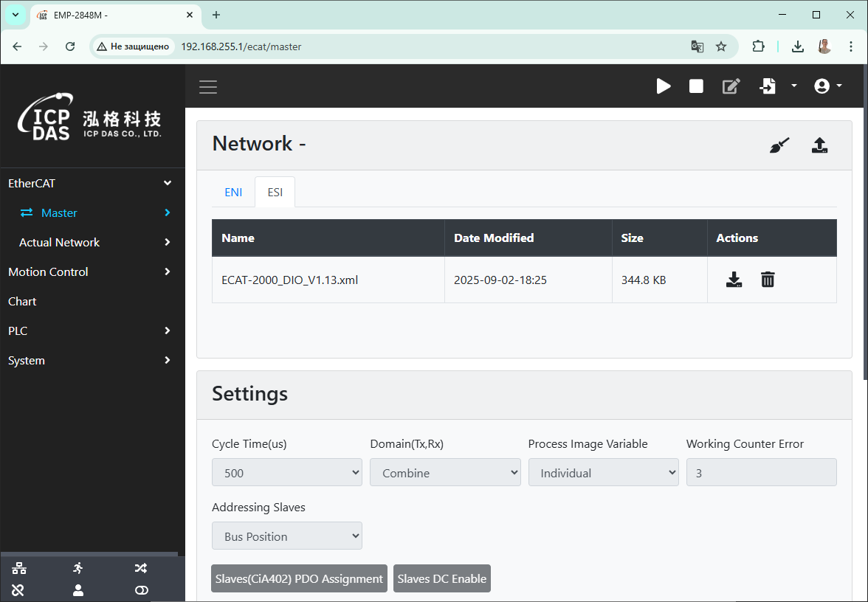The height and width of the screenshot is (602, 868).
Task: Toggle the hamburger menu to collapse sidebar
Action: (208, 87)
